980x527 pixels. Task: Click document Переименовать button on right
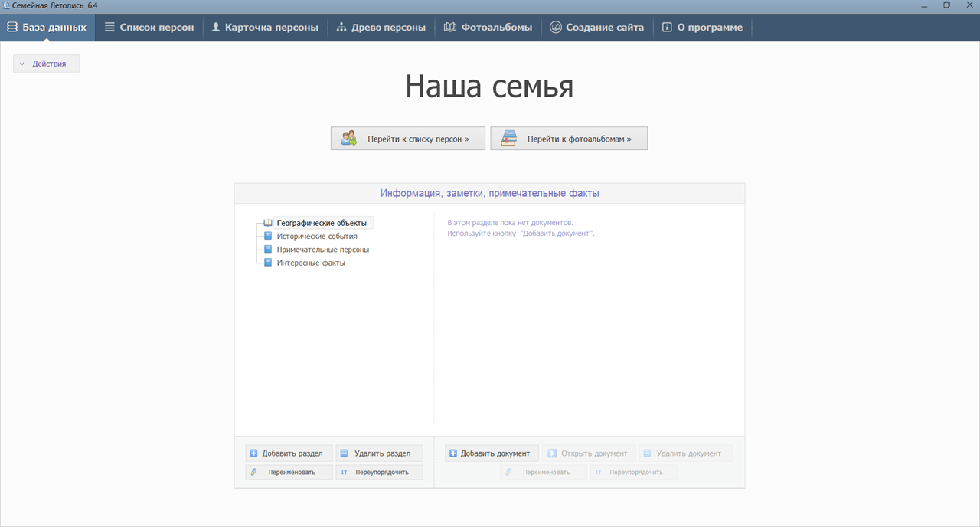544,472
